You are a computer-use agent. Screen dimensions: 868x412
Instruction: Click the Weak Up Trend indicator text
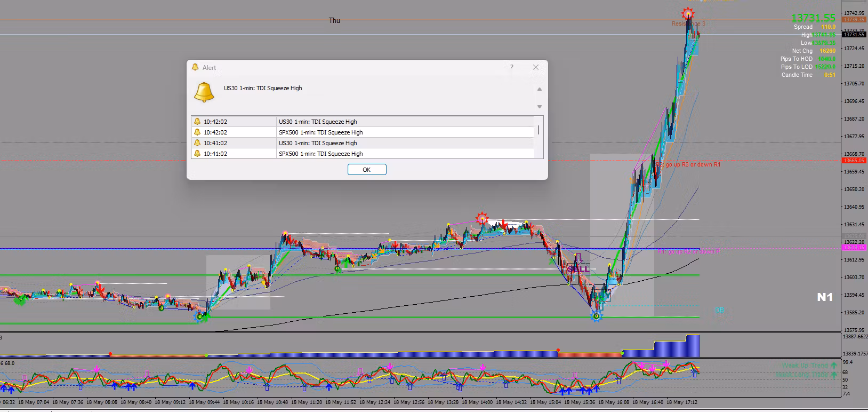point(805,366)
